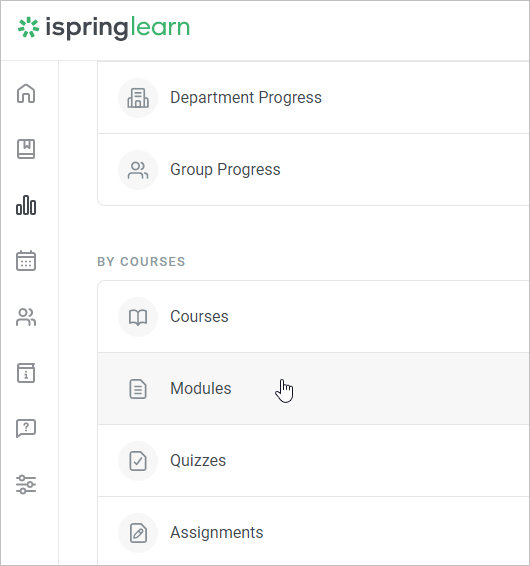
Task: Select the Modules report row
Action: click(313, 389)
